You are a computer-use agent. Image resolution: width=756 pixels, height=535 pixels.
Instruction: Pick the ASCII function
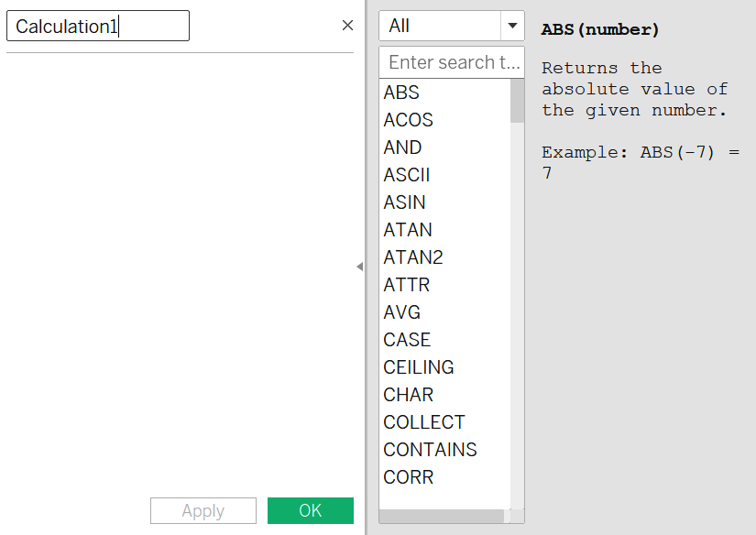click(406, 175)
